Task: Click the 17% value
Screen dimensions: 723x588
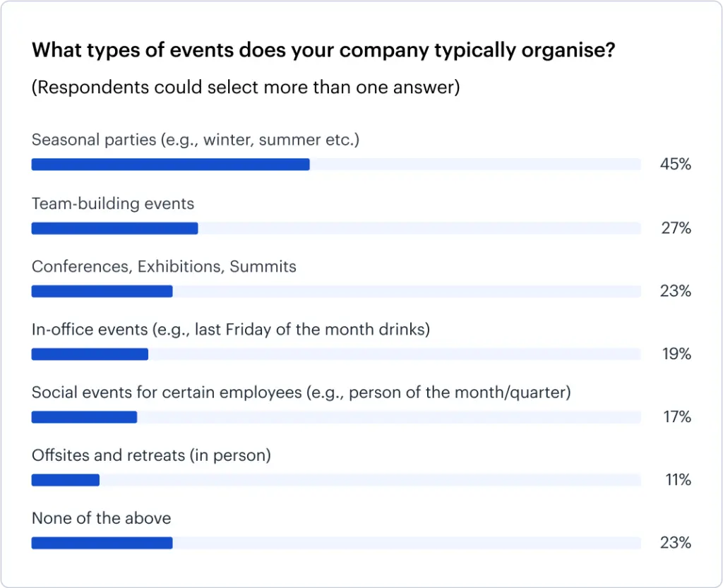Action: coord(676,417)
